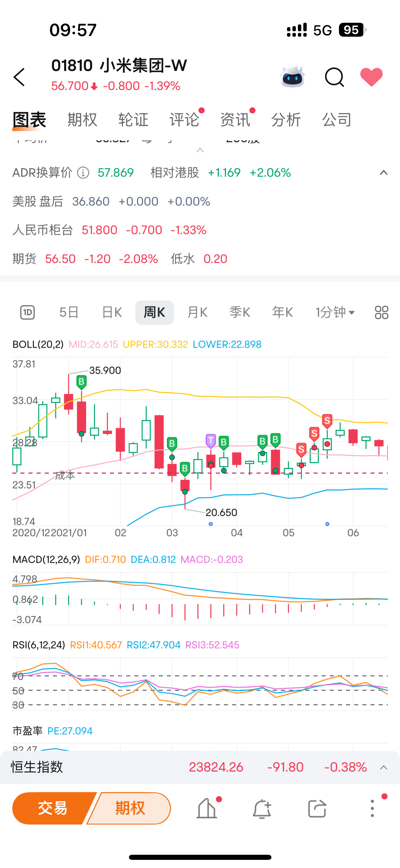Image resolution: width=400 pixels, height=868 pixels.
Task: Tap the index value 23824.26
Action: coord(216,767)
